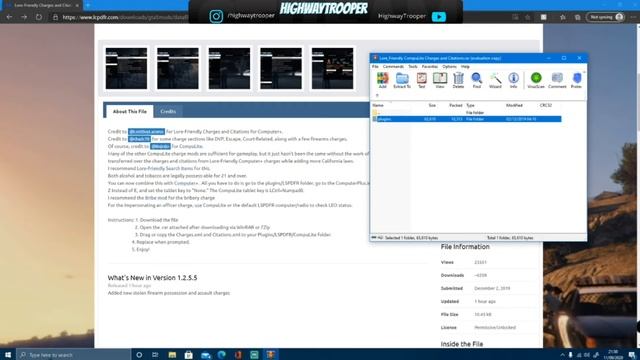Screen dimensions: 640x360
Task: Open Microsoft Store from taskbar
Action: (189, 355)
